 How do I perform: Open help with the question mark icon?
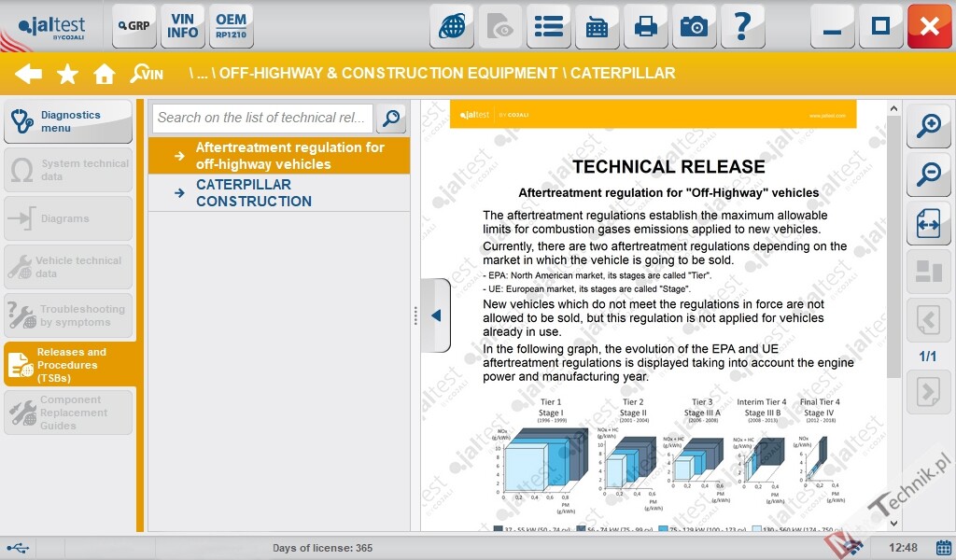pyautogui.click(x=742, y=26)
